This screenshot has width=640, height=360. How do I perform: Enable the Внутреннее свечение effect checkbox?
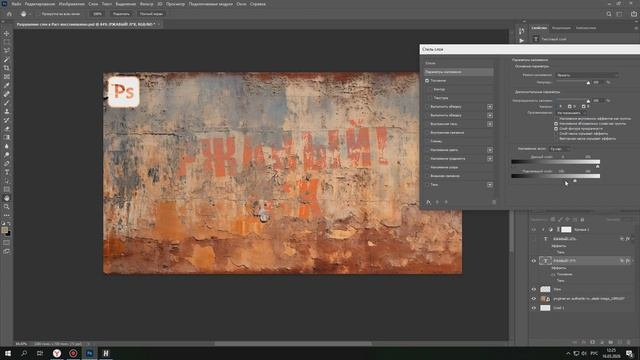pyautogui.click(x=427, y=133)
